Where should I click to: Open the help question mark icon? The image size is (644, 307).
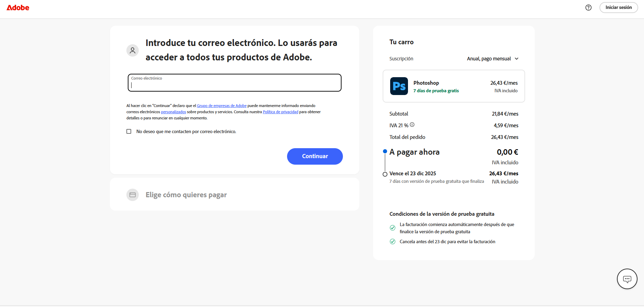tap(588, 8)
